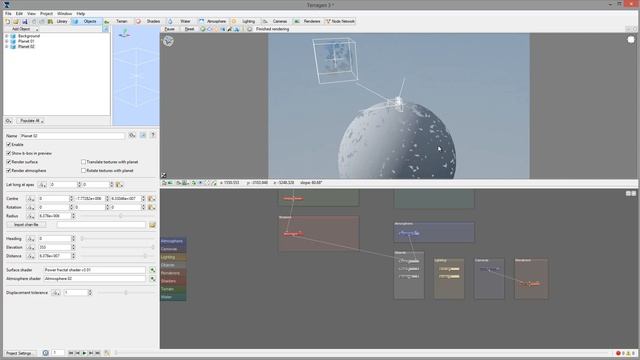Click the animation icon beside Distance label

click(x=31, y=256)
